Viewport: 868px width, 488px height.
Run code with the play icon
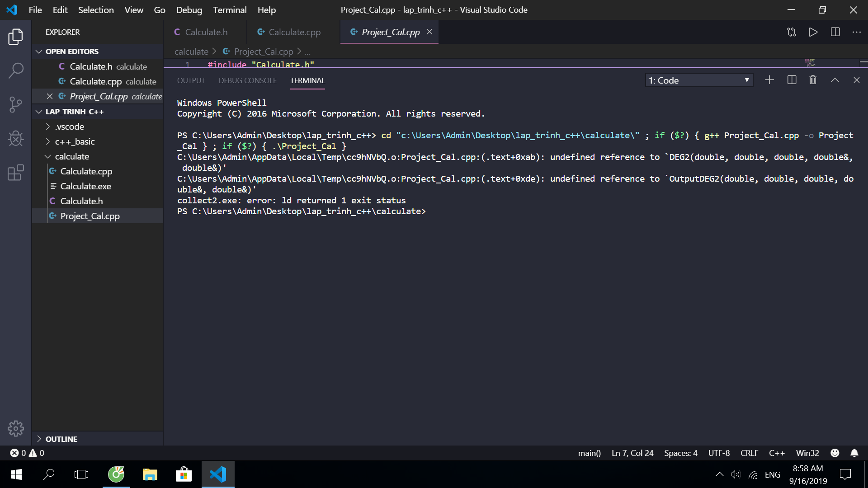(x=813, y=32)
